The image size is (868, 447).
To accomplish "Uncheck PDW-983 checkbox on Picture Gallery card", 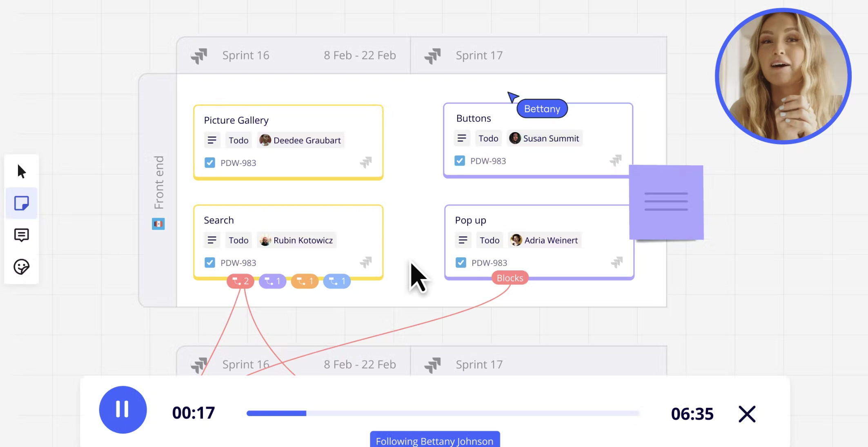I will click(x=210, y=163).
